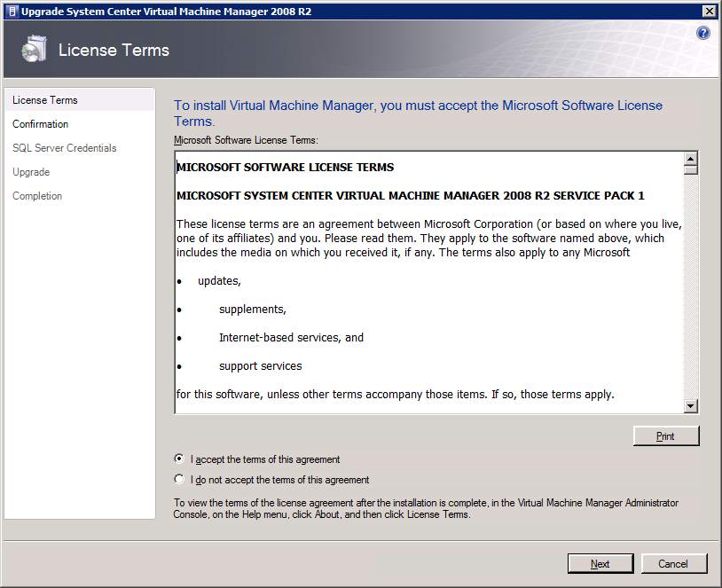Click the 'These license terms are an agreement' paragraph

(x=429, y=238)
